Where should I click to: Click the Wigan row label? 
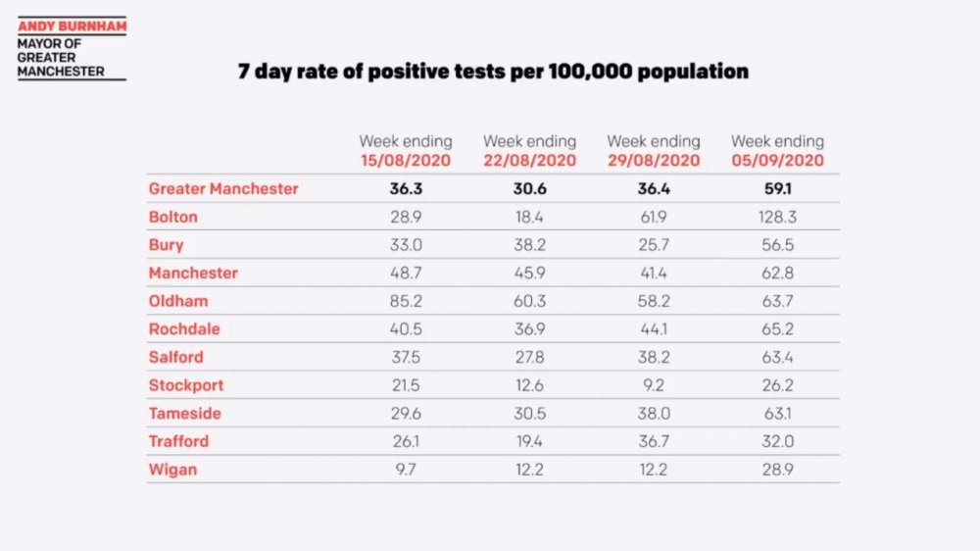(x=172, y=470)
